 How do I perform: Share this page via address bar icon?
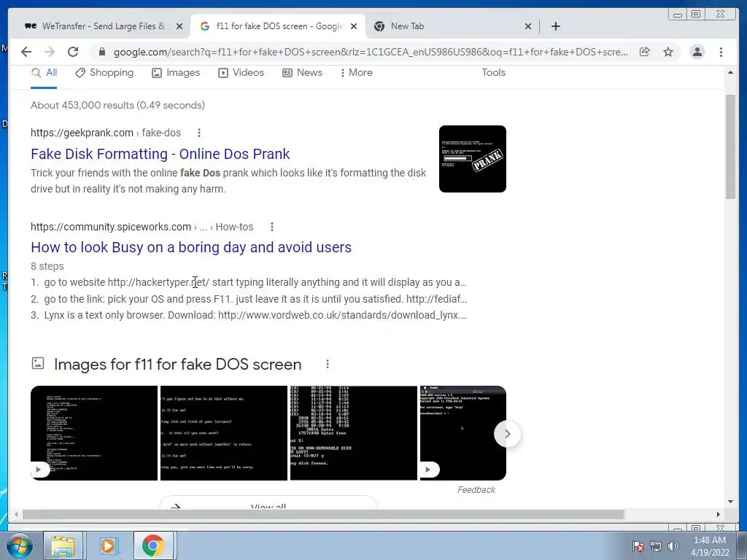tap(645, 52)
